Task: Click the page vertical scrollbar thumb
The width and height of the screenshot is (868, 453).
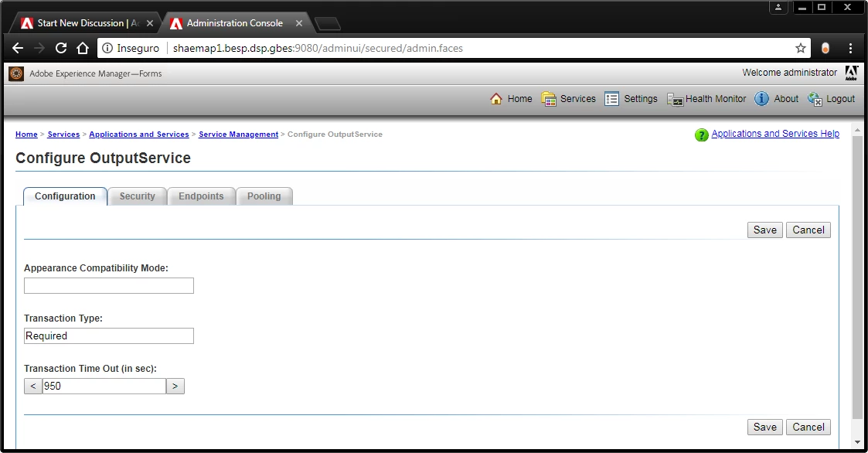Action: coord(857,278)
